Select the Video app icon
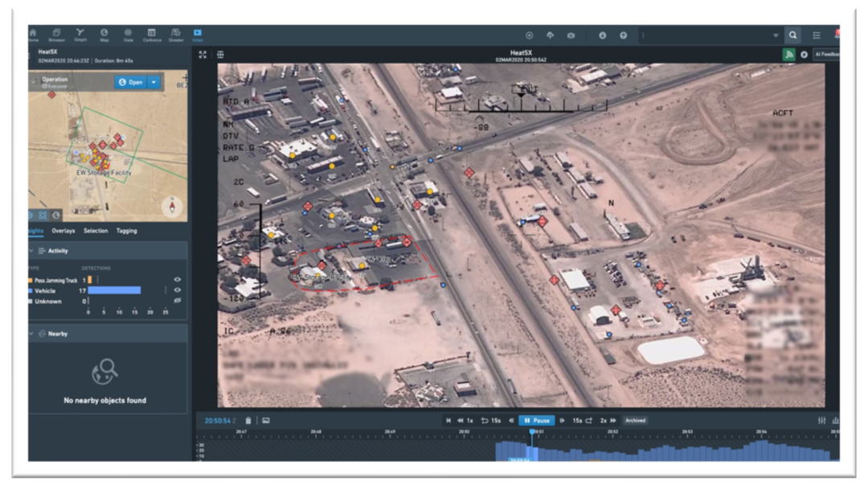 click(x=198, y=35)
